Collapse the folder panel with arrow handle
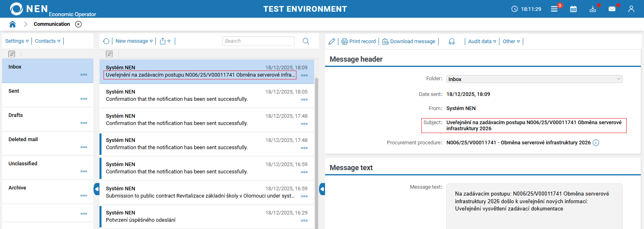The image size is (644, 229). point(97,189)
